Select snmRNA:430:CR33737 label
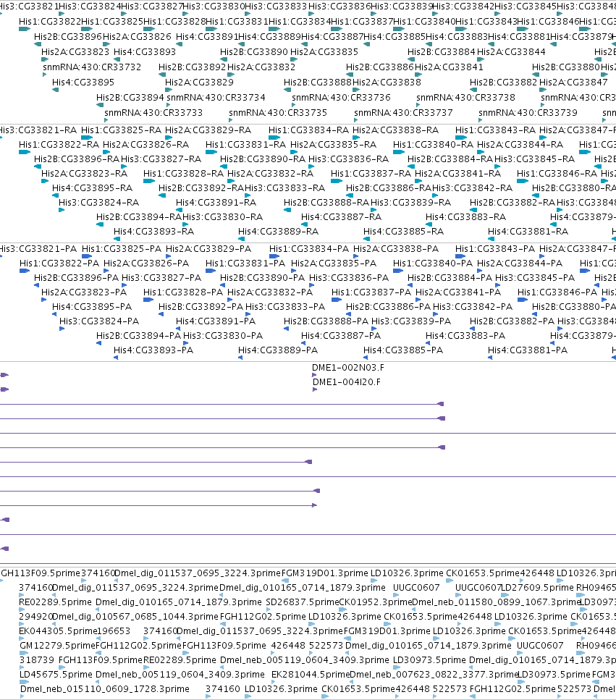616x700 pixels. click(x=403, y=112)
